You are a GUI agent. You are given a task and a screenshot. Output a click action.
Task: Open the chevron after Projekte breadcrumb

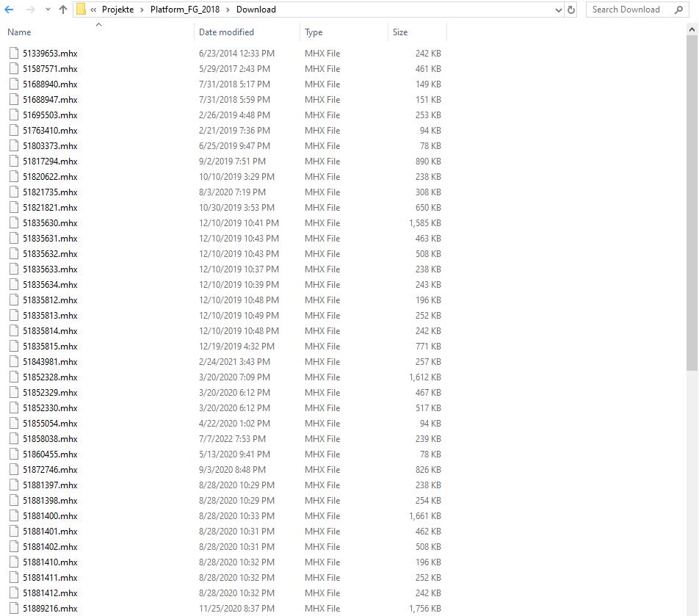click(142, 10)
